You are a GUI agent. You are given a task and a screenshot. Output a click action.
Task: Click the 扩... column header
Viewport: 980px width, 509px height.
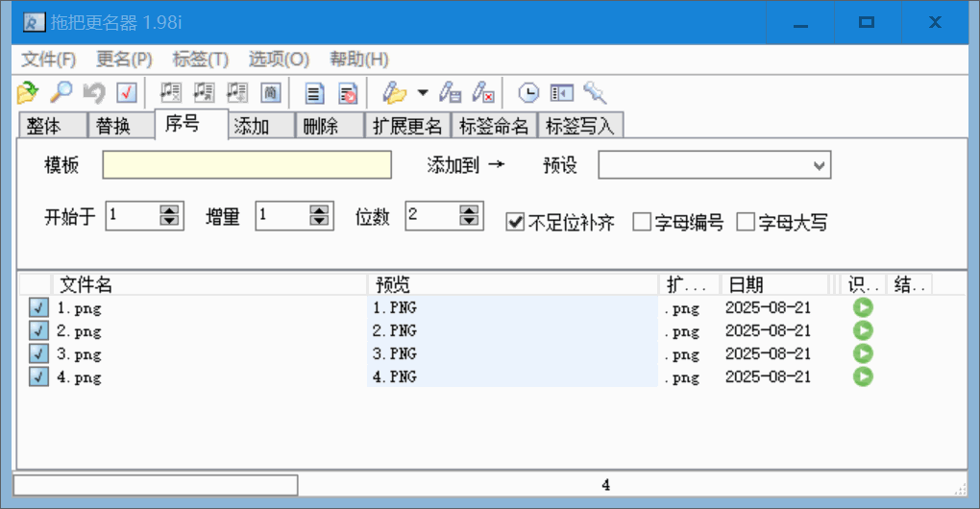[690, 285]
